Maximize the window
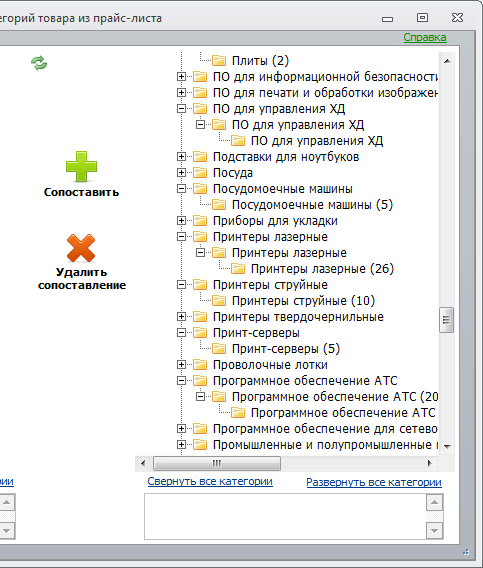 click(422, 17)
